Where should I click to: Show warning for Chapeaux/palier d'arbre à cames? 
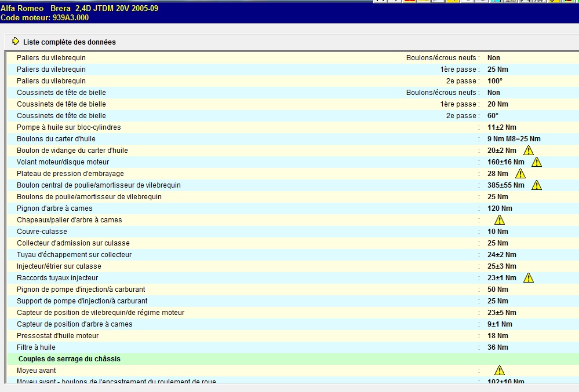click(x=499, y=220)
